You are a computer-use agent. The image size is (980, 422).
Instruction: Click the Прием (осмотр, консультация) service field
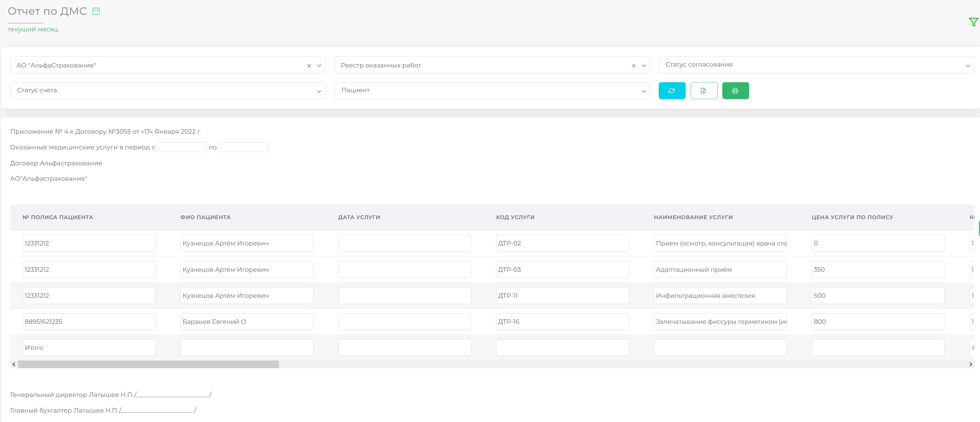(720, 243)
